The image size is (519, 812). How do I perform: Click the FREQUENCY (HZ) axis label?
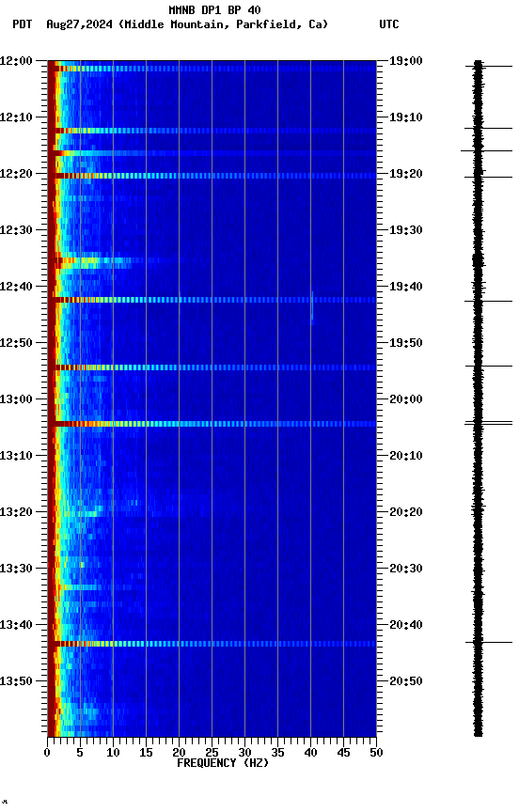point(223,763)
